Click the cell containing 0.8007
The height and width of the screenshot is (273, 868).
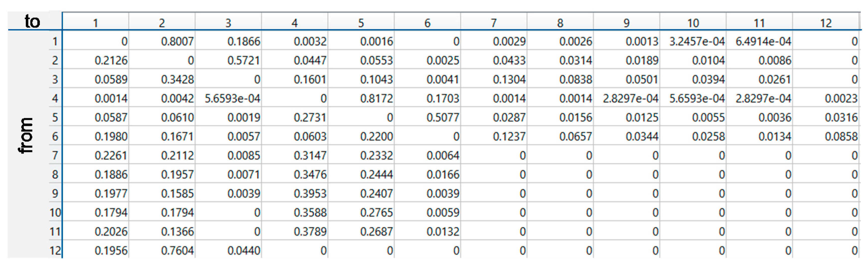(177, 41)
